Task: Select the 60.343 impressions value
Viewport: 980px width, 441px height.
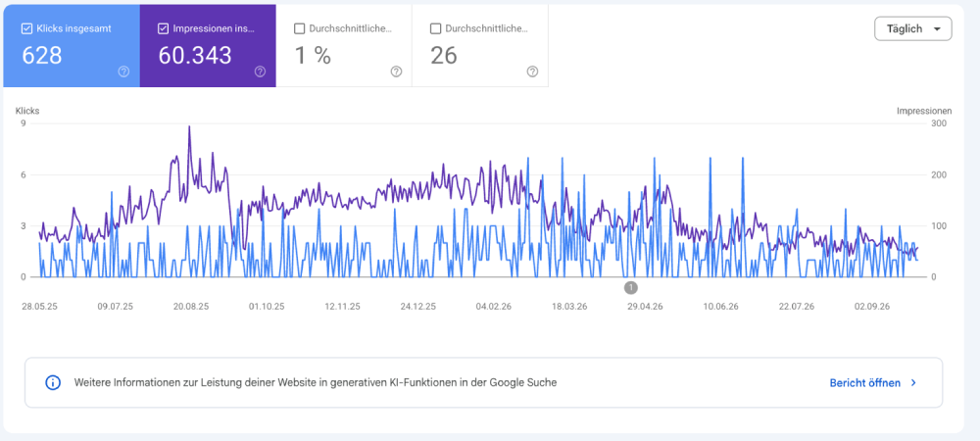Action: [195, 56]
